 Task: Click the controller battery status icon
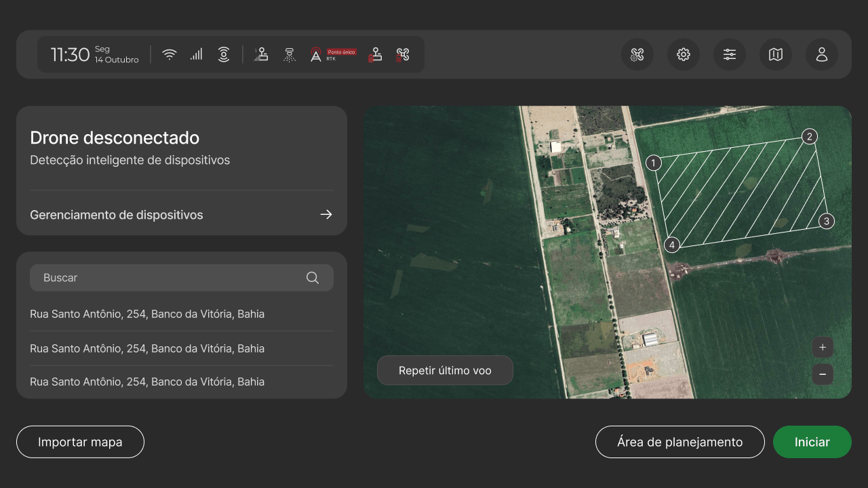coord(375,54)
